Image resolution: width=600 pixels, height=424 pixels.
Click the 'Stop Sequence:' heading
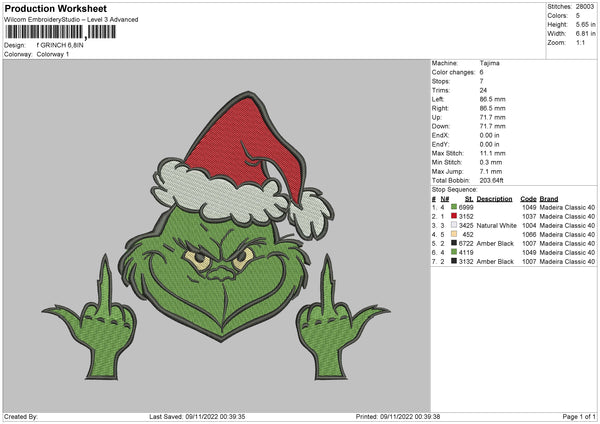(455, 189)
